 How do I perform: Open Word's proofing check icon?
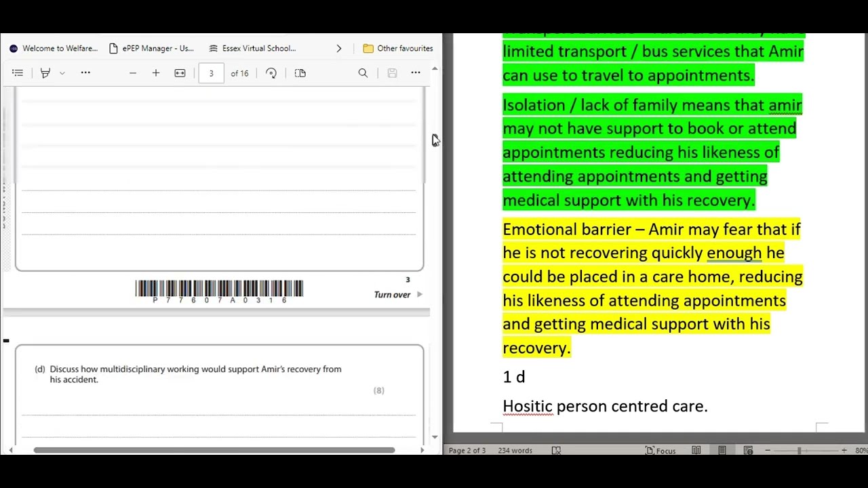(x=556, y=451)
